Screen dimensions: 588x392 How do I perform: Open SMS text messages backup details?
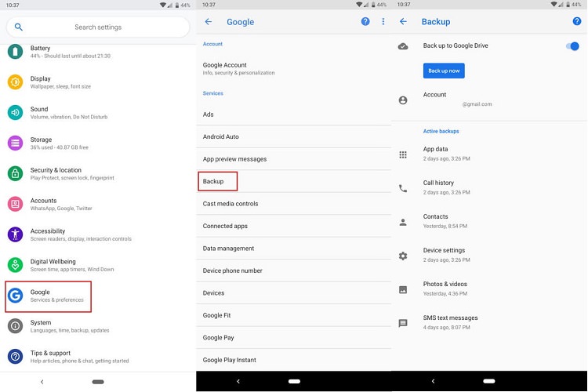tap(489, 322)
